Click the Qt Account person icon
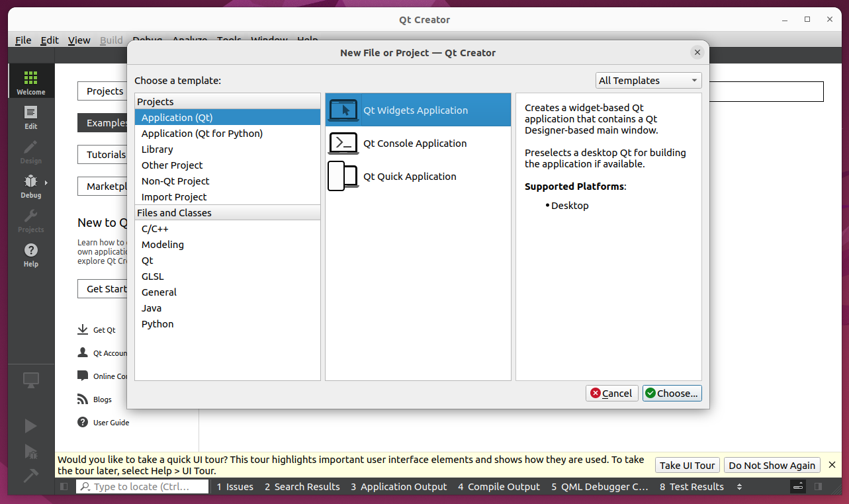Image resolution: width=849 pixels, height=504 pixels. click(x=83, y=353)
